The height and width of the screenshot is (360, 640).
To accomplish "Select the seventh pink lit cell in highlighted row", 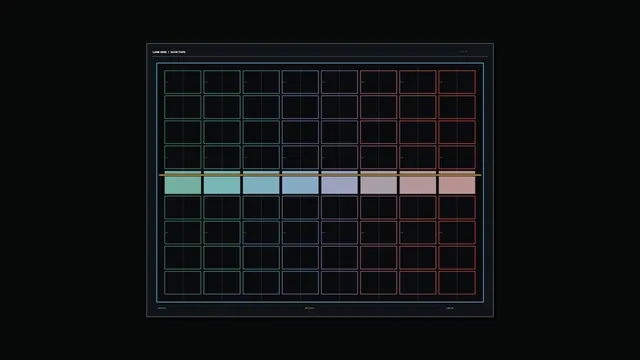I will (x=418, y=182).
